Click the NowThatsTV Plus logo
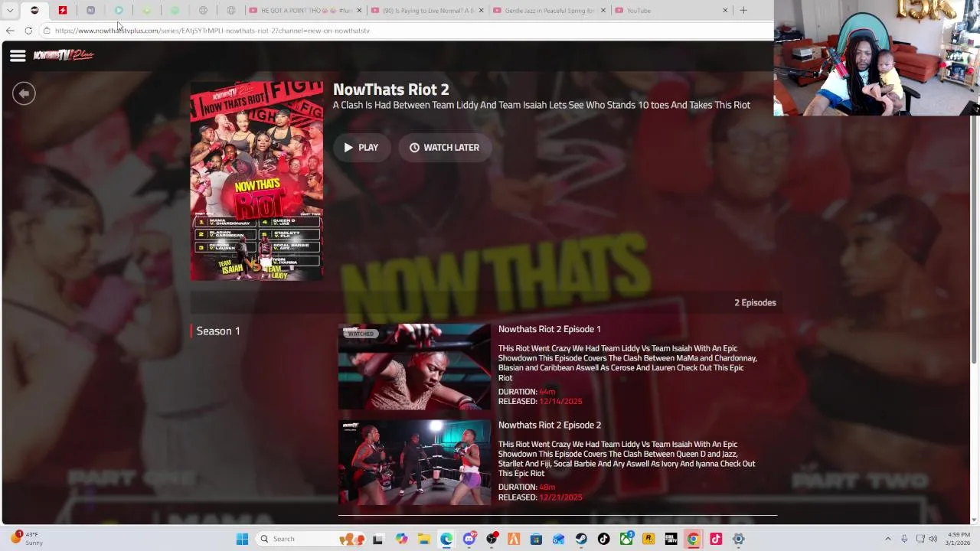This screenshot has height=551, width=980. tap(64, 55)
